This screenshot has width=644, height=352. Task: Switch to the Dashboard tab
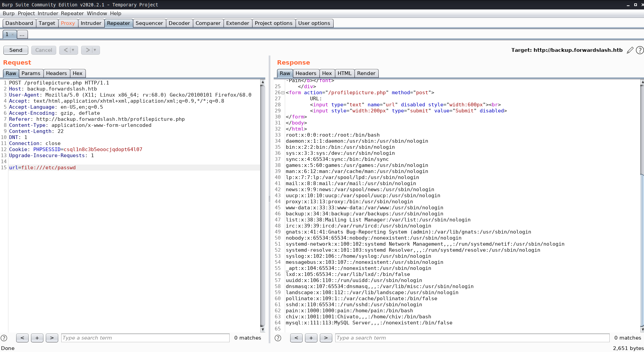19,23
